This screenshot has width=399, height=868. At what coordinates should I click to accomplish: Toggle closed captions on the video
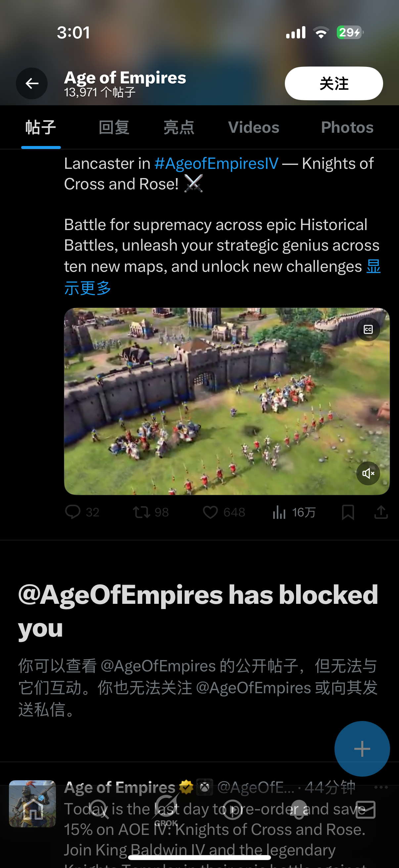pyautogui.click(x=368, y=329)
